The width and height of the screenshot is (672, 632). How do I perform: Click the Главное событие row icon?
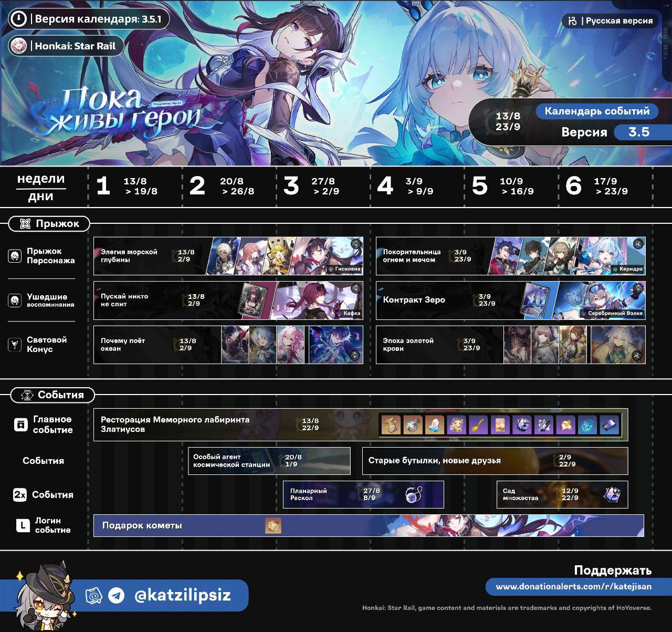pyautogui.click(x=20, y=424)
